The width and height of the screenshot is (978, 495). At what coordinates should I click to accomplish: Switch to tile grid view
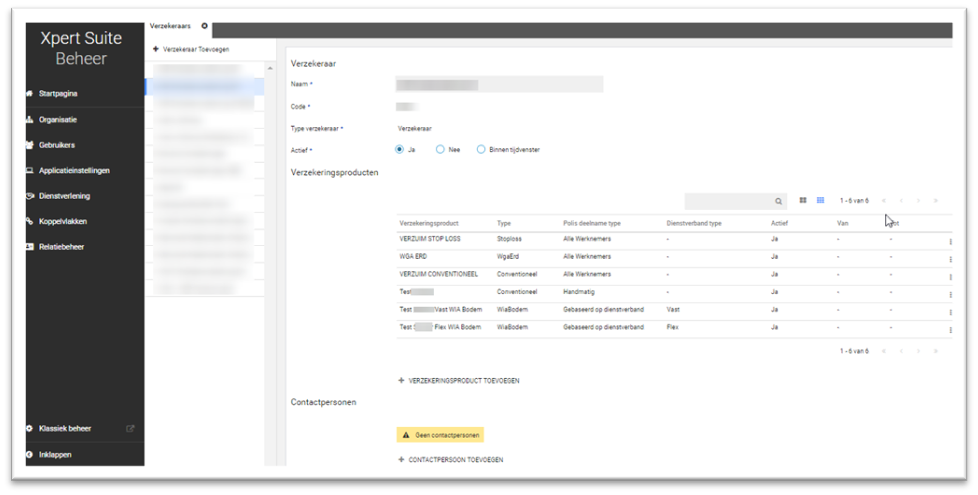pos(803,201)
